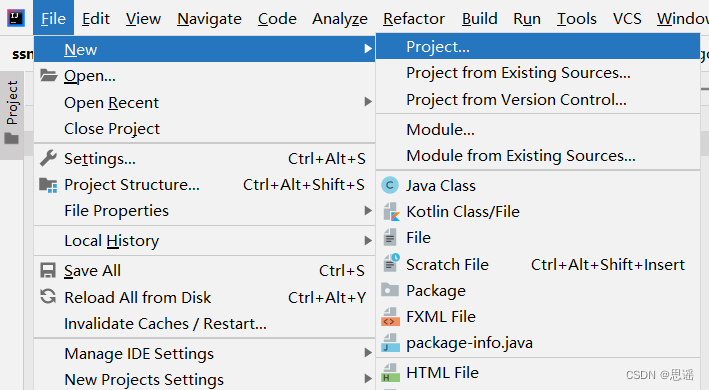Click the FXML File icon
This screenshot has width=709, height=390.
[391, 317]
